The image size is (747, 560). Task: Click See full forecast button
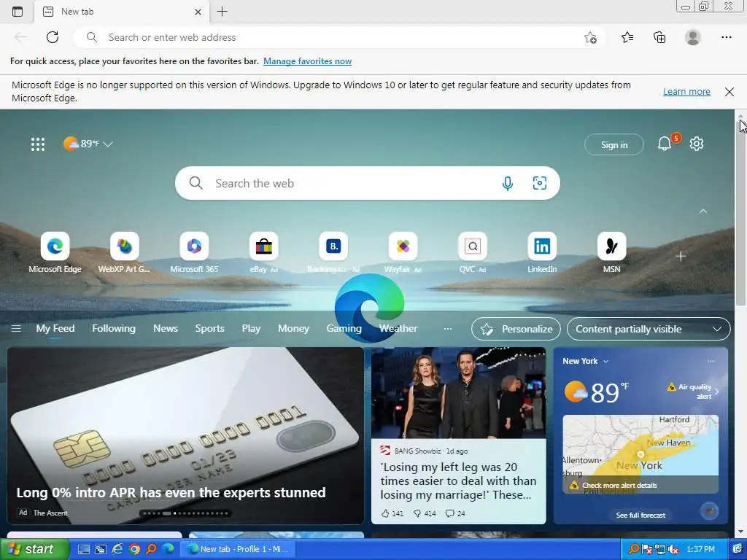pyautogui.click(x=640, y=516)
